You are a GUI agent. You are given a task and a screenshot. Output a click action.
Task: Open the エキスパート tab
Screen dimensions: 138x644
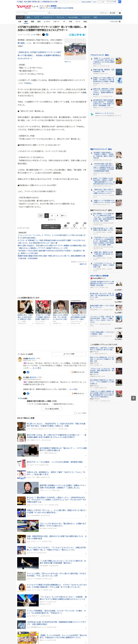tap(48, 17)
